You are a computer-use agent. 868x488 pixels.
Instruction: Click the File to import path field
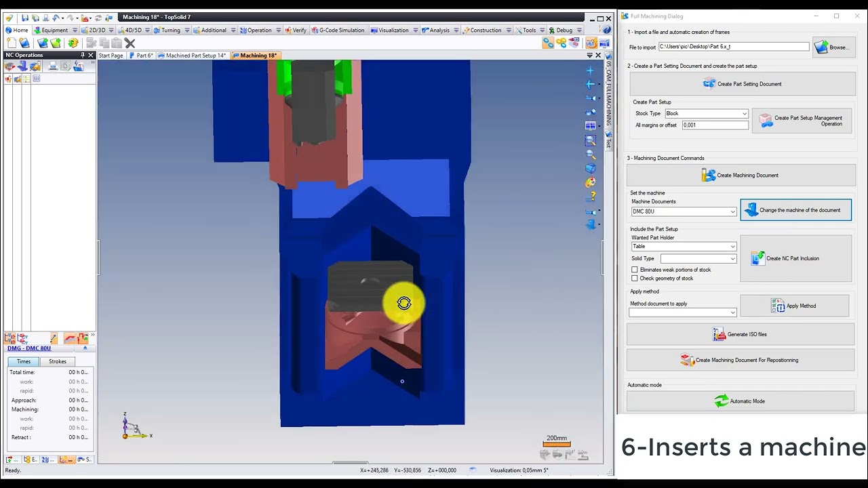(734, 47)
